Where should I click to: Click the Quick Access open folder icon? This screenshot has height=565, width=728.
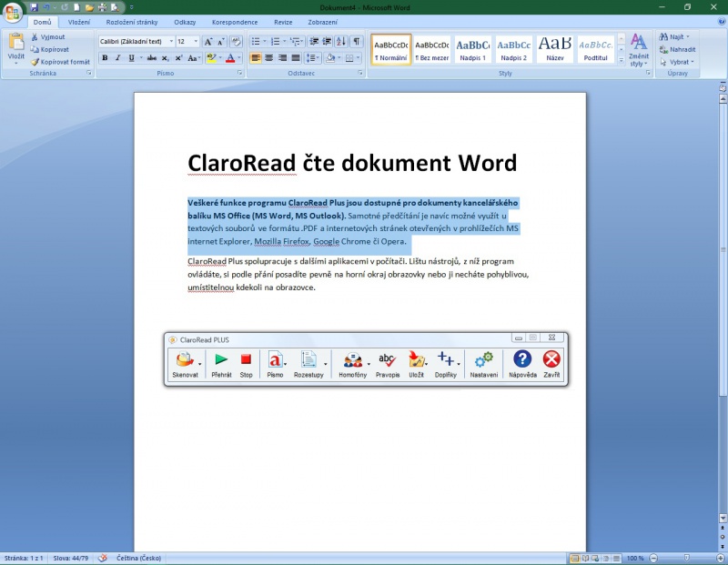89,7
